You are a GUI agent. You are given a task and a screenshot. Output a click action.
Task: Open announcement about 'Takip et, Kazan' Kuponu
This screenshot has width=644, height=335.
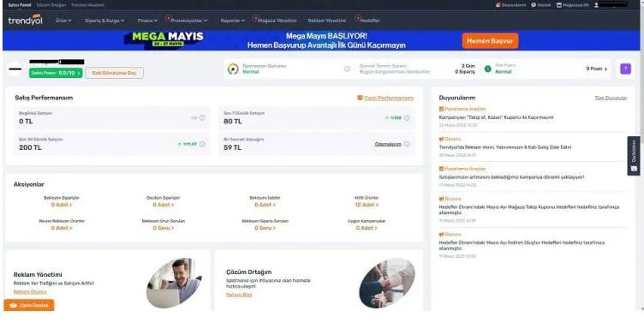pos(496,117)
